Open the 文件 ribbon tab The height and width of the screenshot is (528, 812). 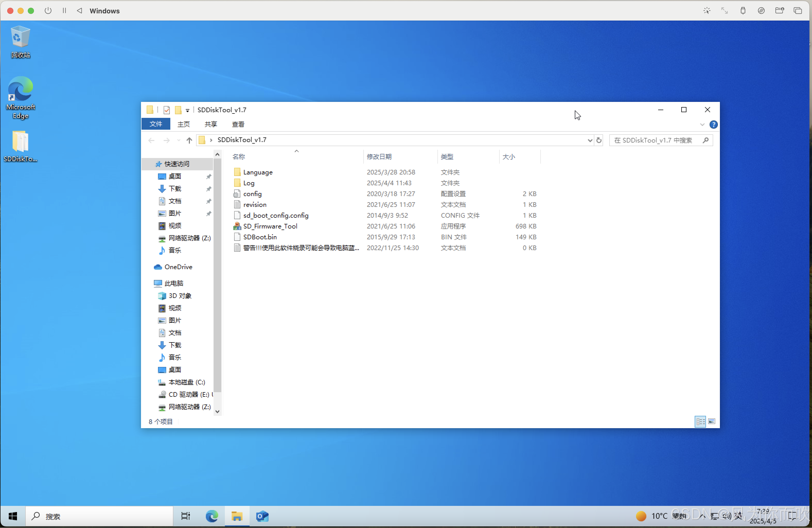click(x=156, y=124)
